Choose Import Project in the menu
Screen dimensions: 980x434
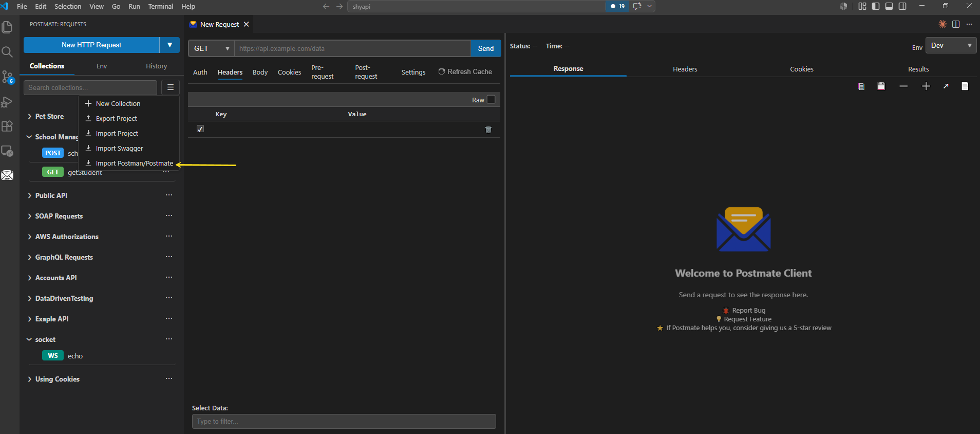(128, 133)
